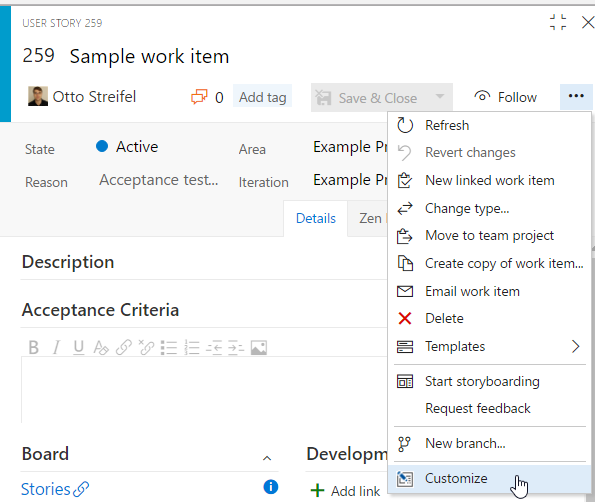Open the discussion comments icon
Image resolution: width=595 pixels, height=502 pixels.
click(199, 97)
